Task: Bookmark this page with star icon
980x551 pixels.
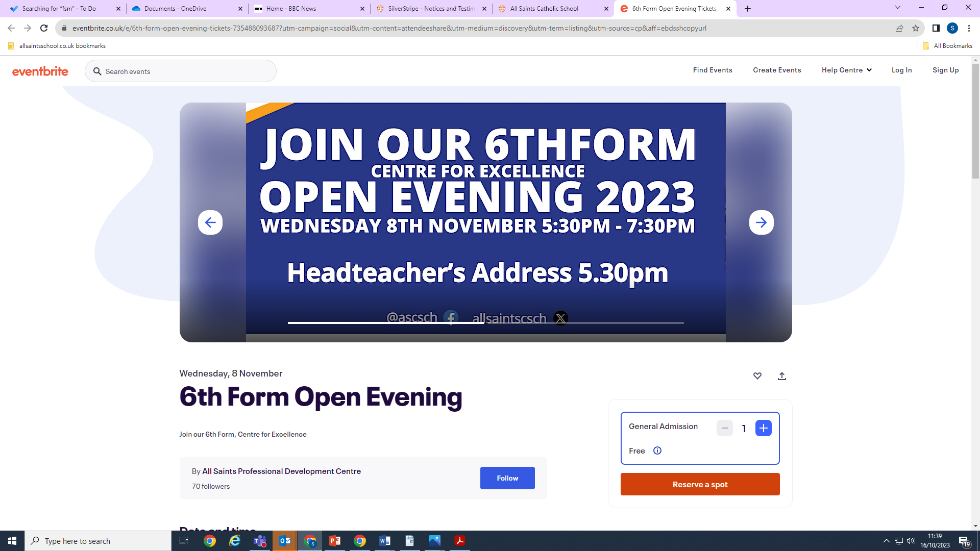Action: 916,28
